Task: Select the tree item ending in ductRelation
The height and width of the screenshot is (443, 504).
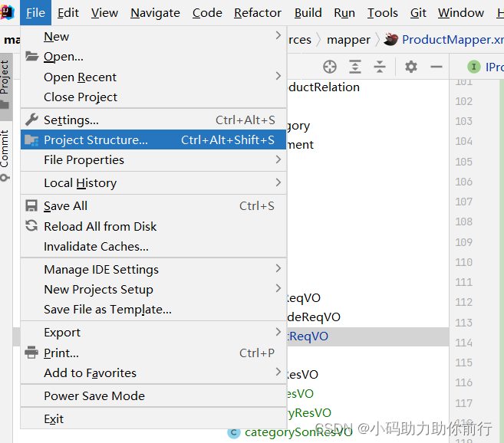Action: tap(324, 87)
